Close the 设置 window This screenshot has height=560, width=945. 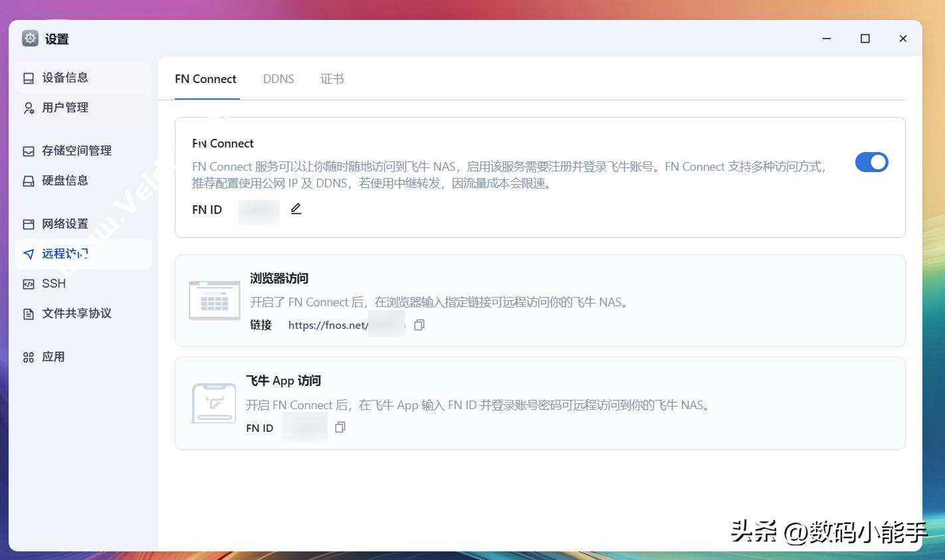click(903, 39)
